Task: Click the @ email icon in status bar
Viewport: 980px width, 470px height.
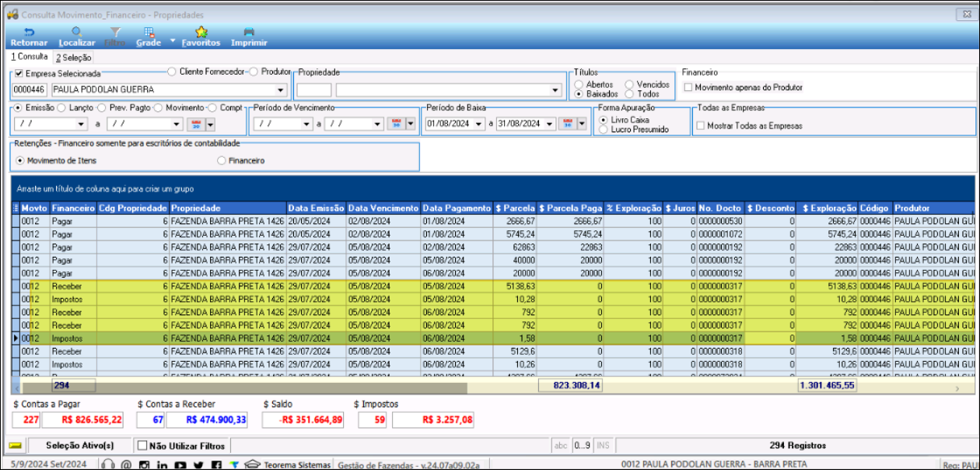Action: 127,465
